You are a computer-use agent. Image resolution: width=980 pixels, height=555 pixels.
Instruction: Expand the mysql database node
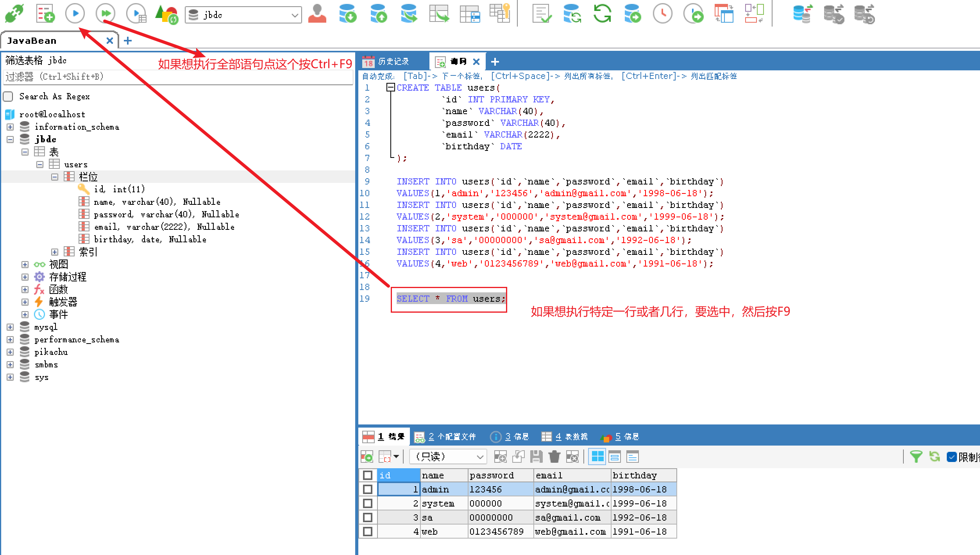10,327
